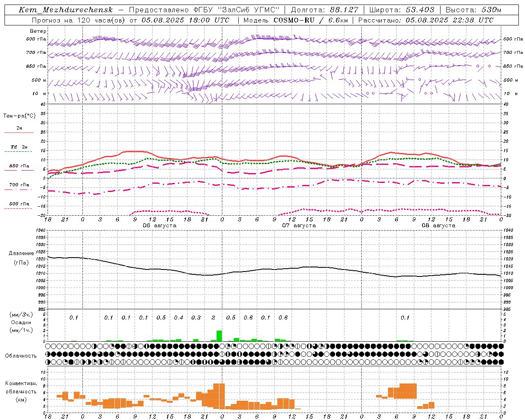Click the Широта: 53.403 value
The width and height of the screenshot is (525, 420).
[x=402, y=10]
